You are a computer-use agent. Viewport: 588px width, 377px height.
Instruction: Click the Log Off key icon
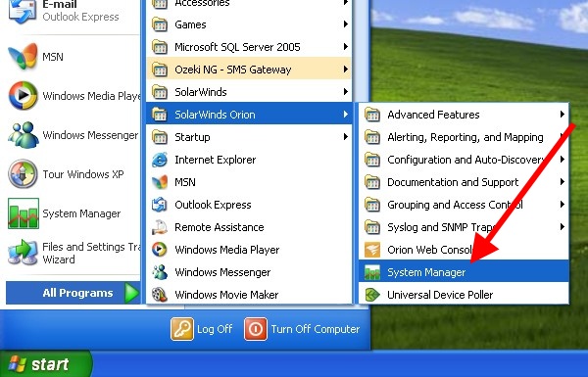(x=182, y=329)
